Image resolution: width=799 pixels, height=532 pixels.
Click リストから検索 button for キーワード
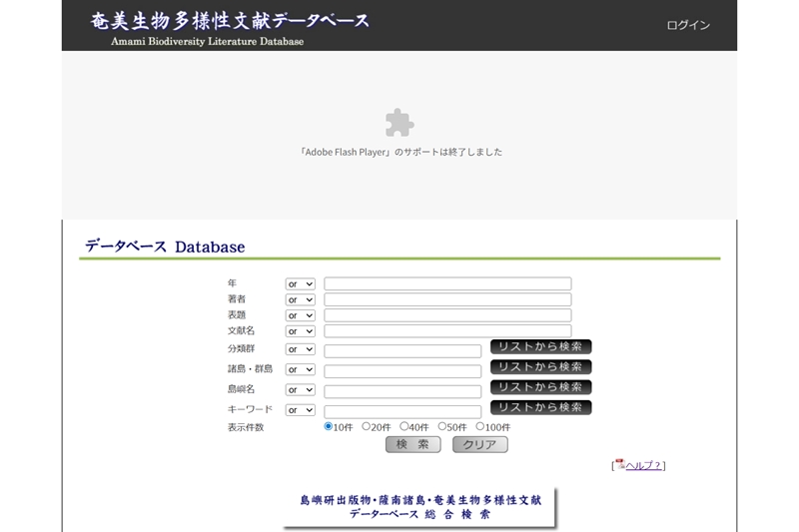pyautogui.click(x=540, y=407)
